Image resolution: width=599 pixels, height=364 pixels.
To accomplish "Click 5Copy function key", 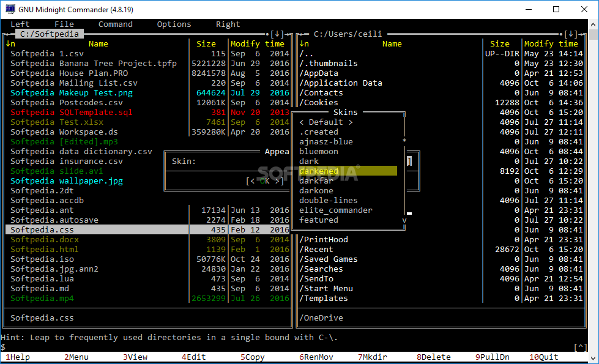I will click(x=253, y=357).
